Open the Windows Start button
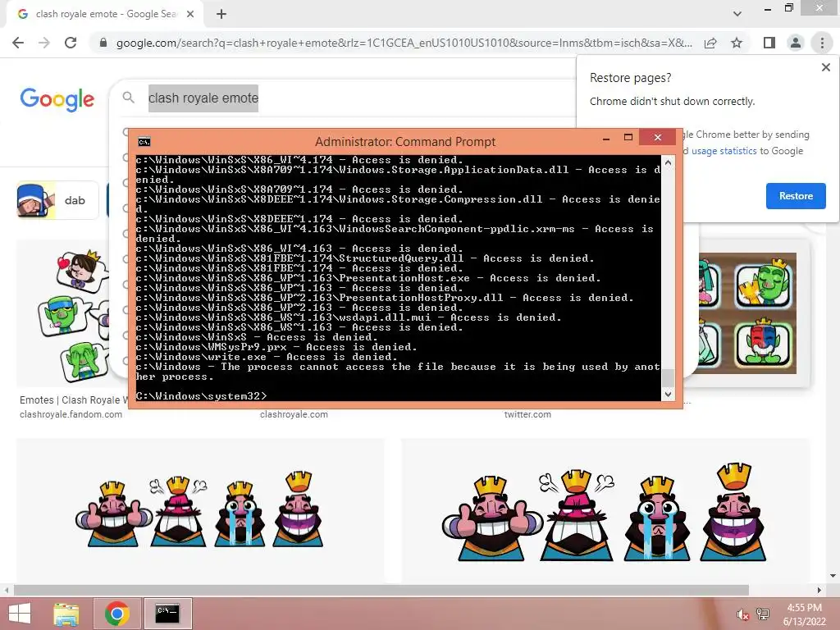The image size is (840, 630). point(20,614)
